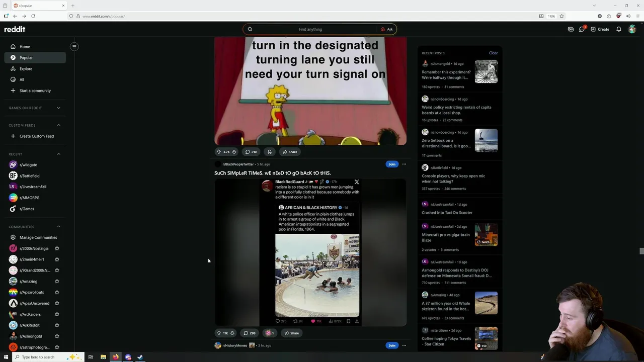The image size is (644, 362).
Task: Favorite r/2meirl4meirl with star
Action: click(57, 259)
